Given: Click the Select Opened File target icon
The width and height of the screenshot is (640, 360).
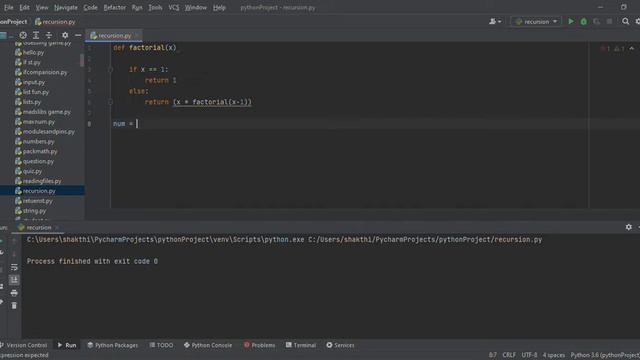Looking at the screenshot, I should [23, 36].
